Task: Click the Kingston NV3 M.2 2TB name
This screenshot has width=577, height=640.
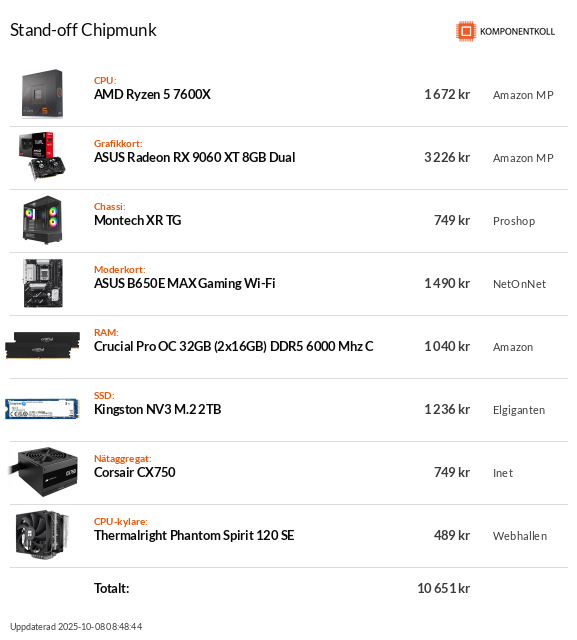Action: (158, 409)
